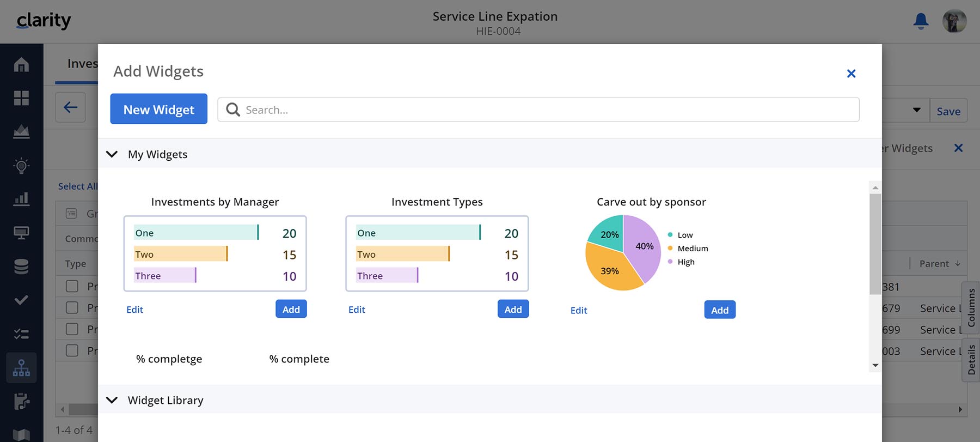Screen dimensions: 980x442
Task: Open the hierarchy tree icon in sidebar
Action: (21, 368)
